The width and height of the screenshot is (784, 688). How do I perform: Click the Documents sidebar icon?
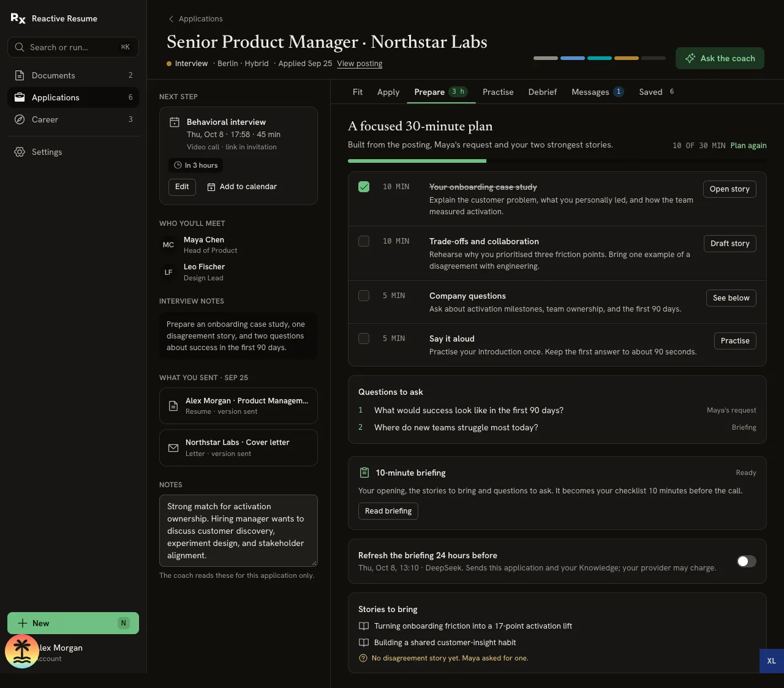pos(20,75)
